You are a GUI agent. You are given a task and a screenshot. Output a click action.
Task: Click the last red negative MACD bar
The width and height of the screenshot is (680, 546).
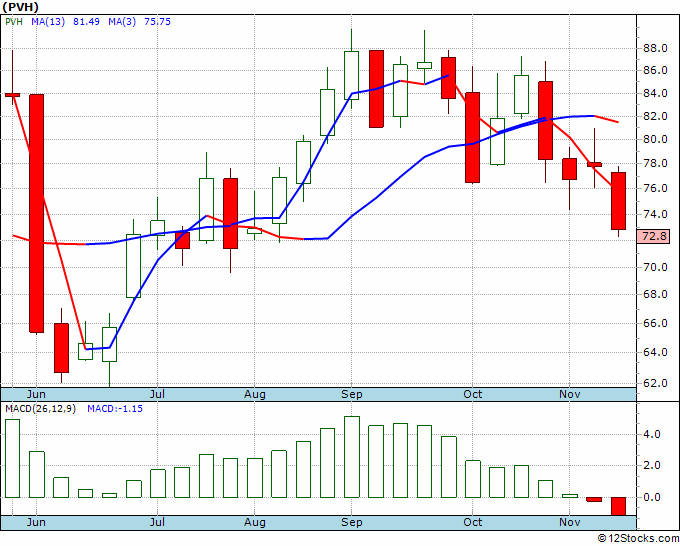coord(618,506)
